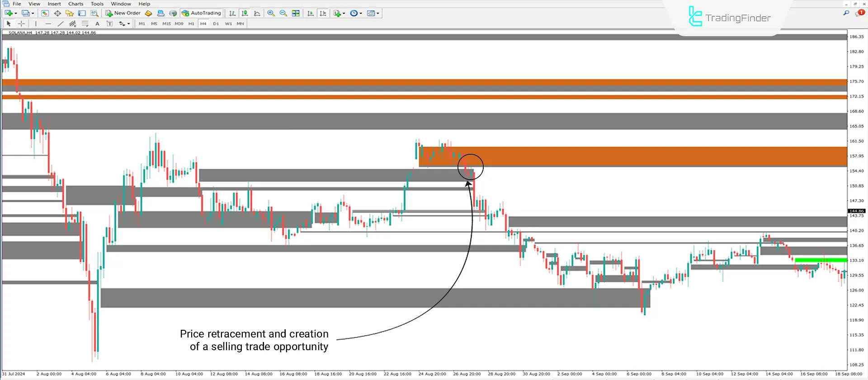Click the globe market icon
Image resolution: width=868 pixels, height=380 pixels.
(x=173, y=13)
